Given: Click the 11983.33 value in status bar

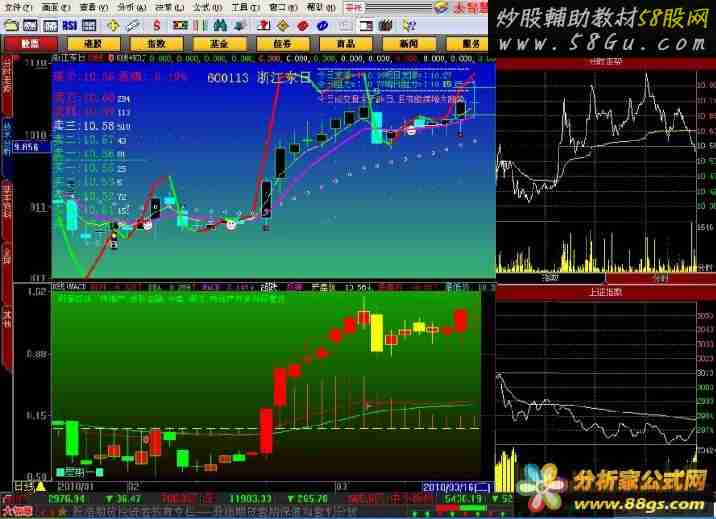Looking at the screenshot, I should coord(250,499).
